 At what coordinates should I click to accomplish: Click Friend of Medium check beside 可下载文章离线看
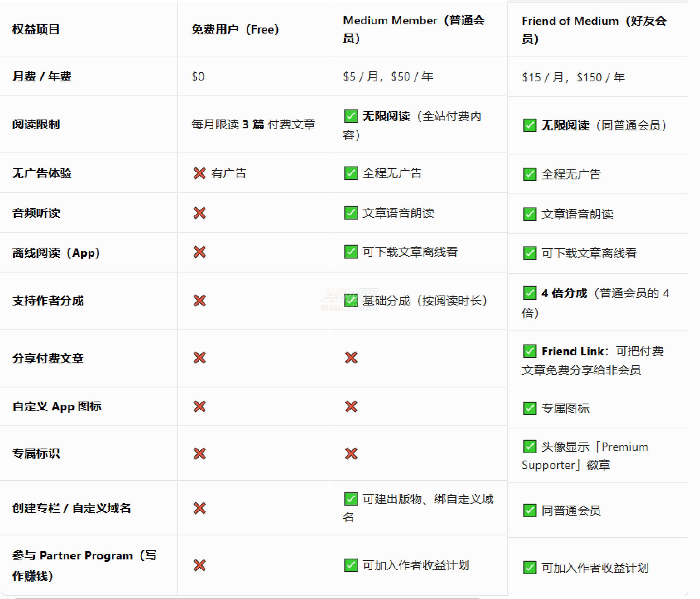coord(530,253)
